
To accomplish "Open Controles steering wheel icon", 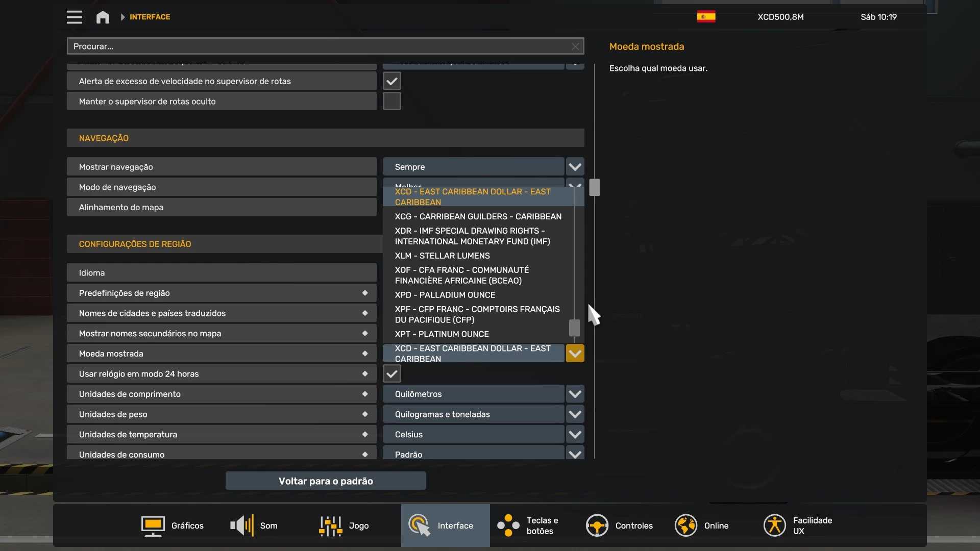I will coord(597,525).
